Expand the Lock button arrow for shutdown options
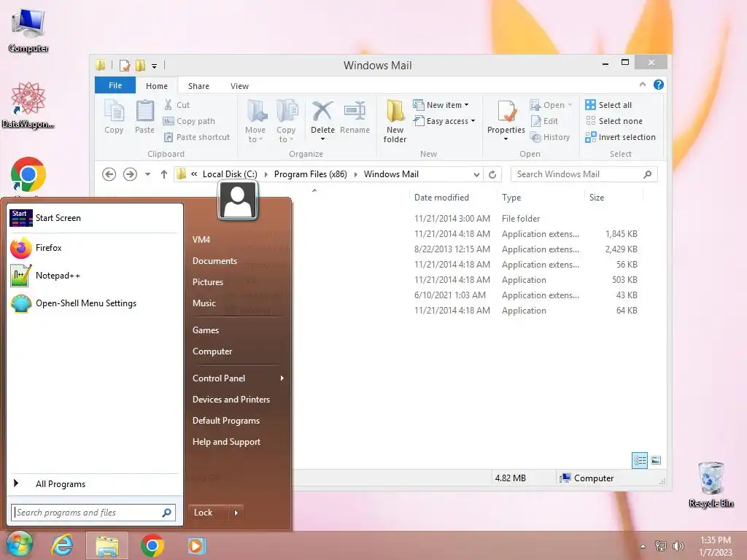 pos(236,513)
